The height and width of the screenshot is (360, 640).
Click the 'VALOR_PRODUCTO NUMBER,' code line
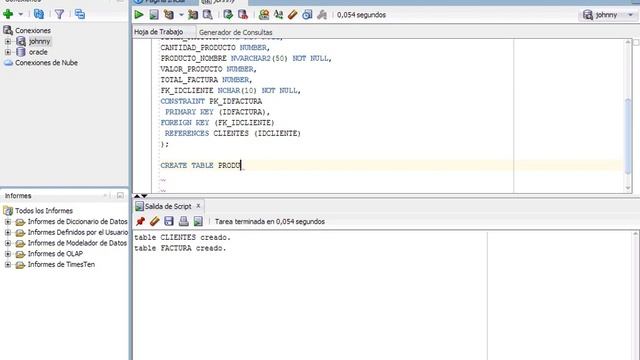coord(208,69)
